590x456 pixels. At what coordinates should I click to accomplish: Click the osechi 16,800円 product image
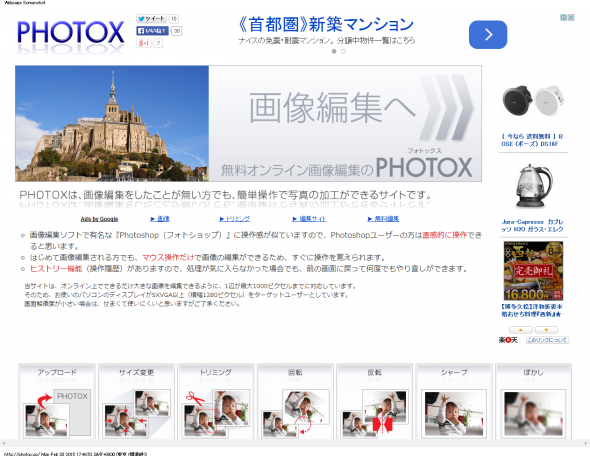pos(533,271)
